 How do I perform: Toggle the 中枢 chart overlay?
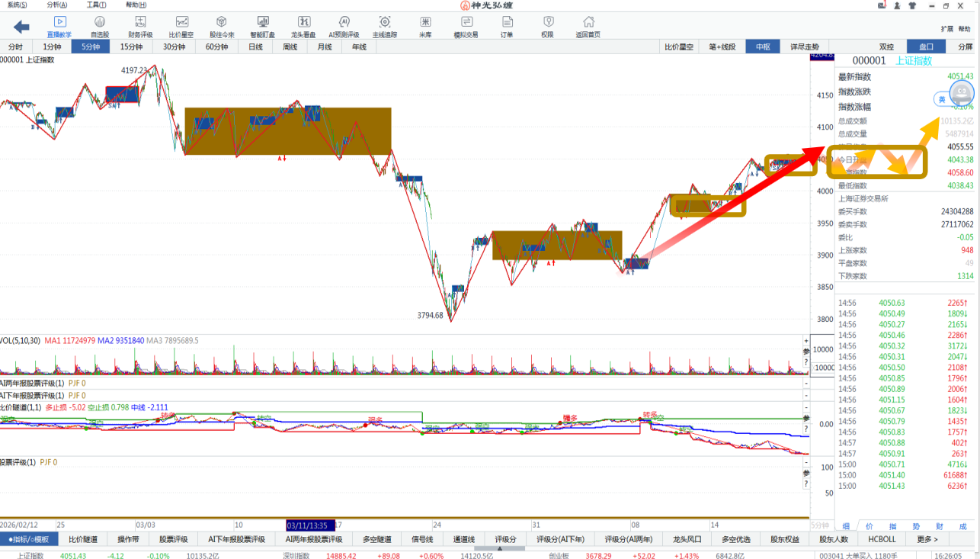763,47
